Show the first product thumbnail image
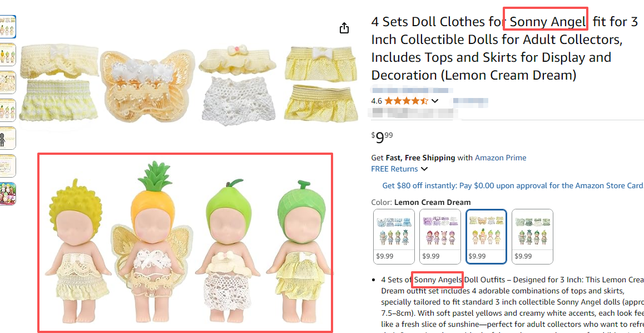 tap(8, 27)
